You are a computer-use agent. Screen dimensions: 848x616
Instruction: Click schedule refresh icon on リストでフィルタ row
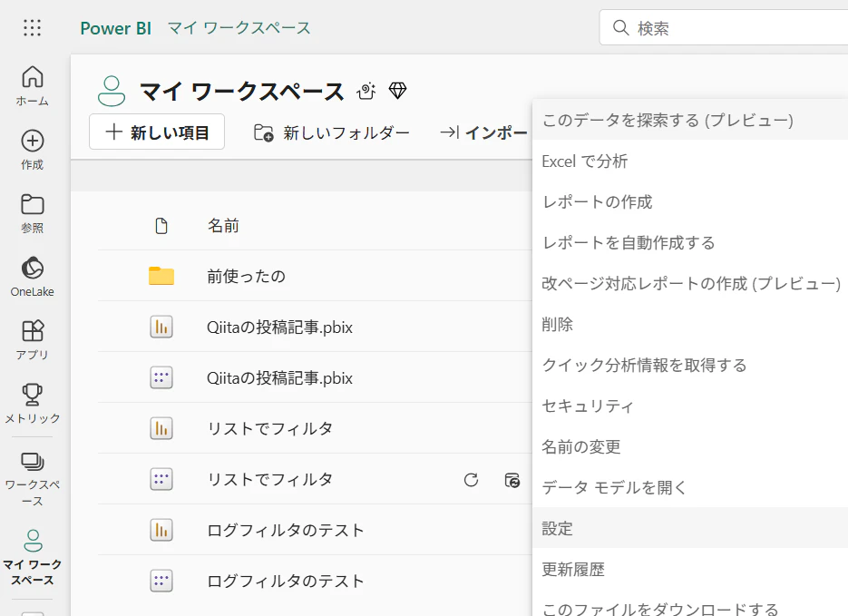coord(512,480)
